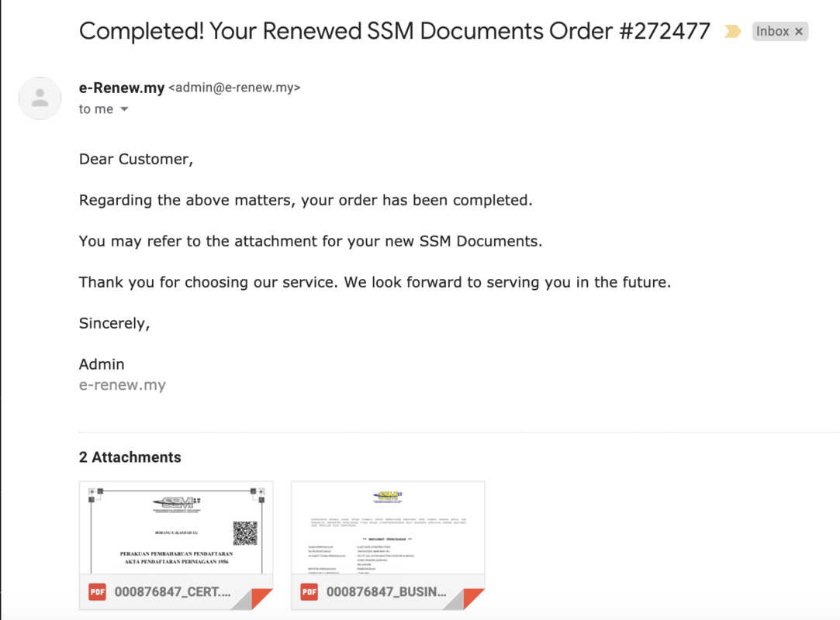Click the CERT attachment filename label
The image size is (840, 620).
click(172, 592)
